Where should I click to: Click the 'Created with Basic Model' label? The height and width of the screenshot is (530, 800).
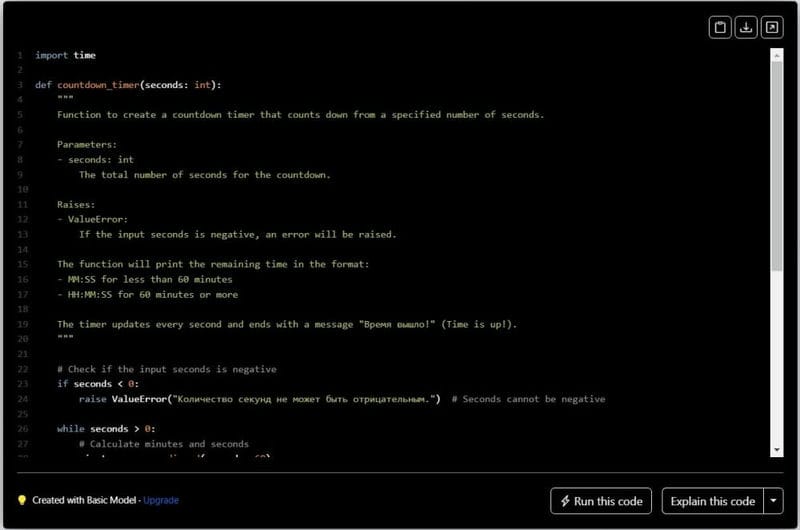[84, 500]
